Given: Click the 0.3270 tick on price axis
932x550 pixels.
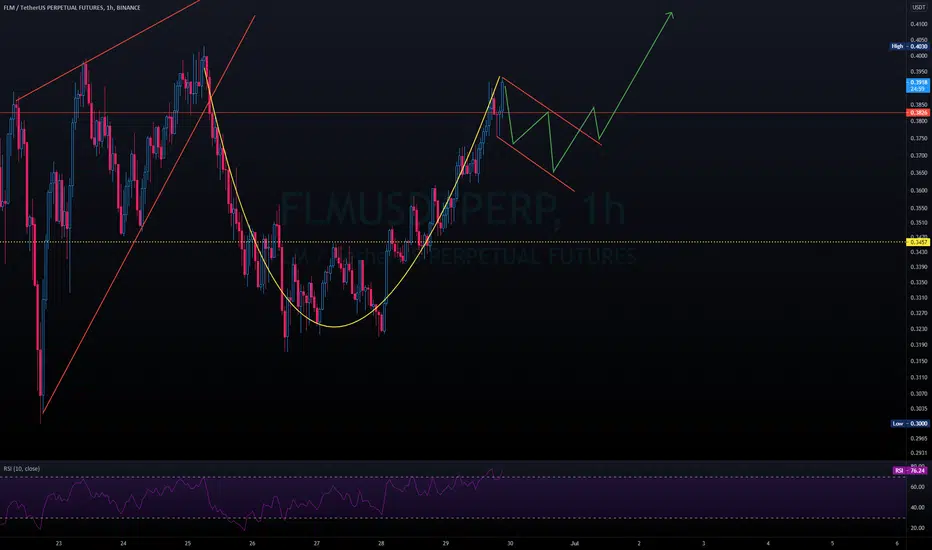Looking at the screenshot, I should tap(919, 313).
